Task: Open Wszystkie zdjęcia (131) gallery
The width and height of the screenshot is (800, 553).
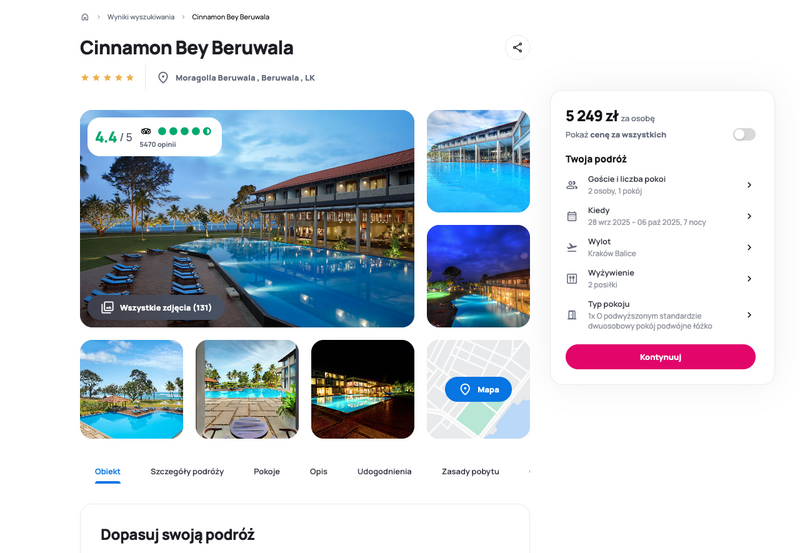Action: point(157,308)
